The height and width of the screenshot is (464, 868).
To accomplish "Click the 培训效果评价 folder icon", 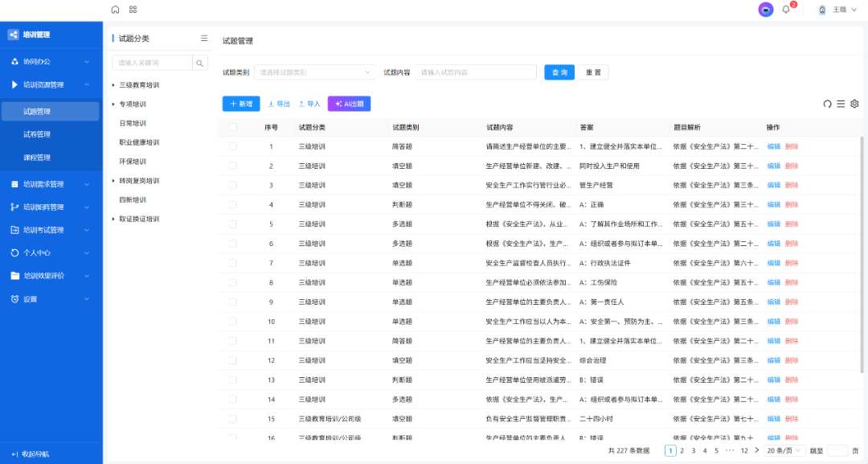I will [15, 276].
